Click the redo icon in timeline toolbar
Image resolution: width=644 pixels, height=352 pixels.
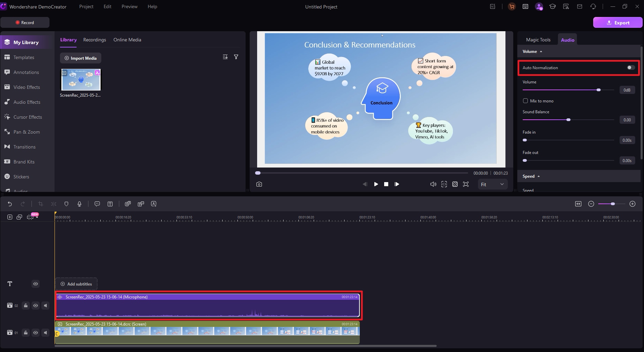(23, 204)
